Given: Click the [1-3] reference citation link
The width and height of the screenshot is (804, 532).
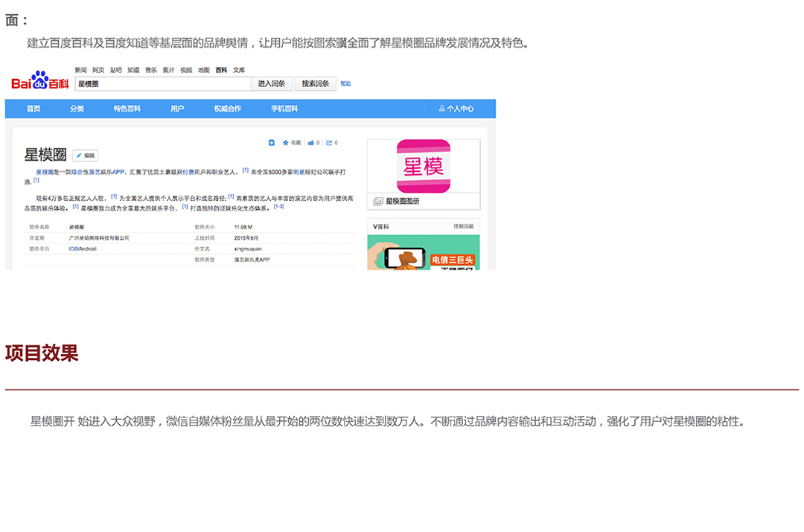Looking at the screenshot, I should tap(278, 207).
